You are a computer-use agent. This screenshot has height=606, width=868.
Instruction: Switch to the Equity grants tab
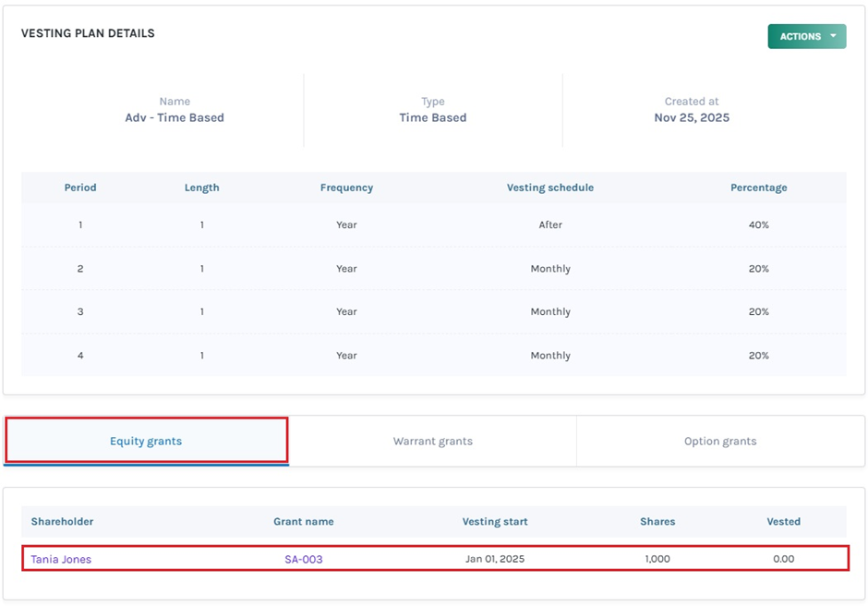tap(146, 442)
